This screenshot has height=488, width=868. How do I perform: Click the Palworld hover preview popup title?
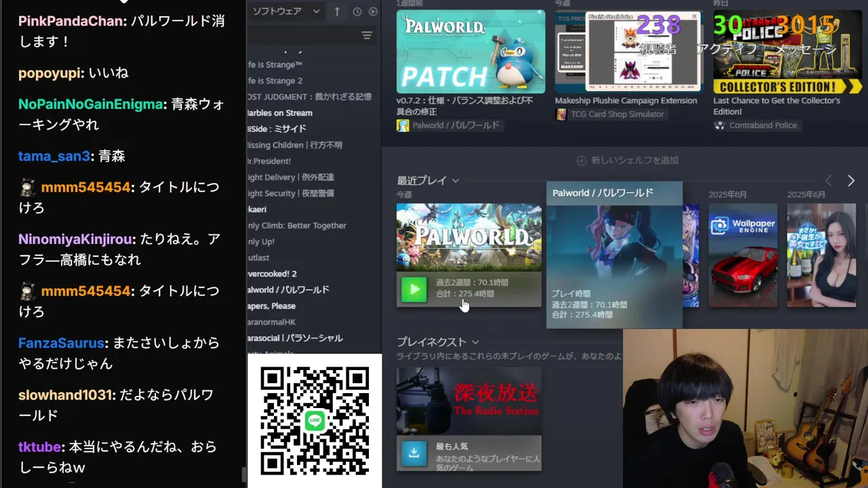click(x=603, y=193)
